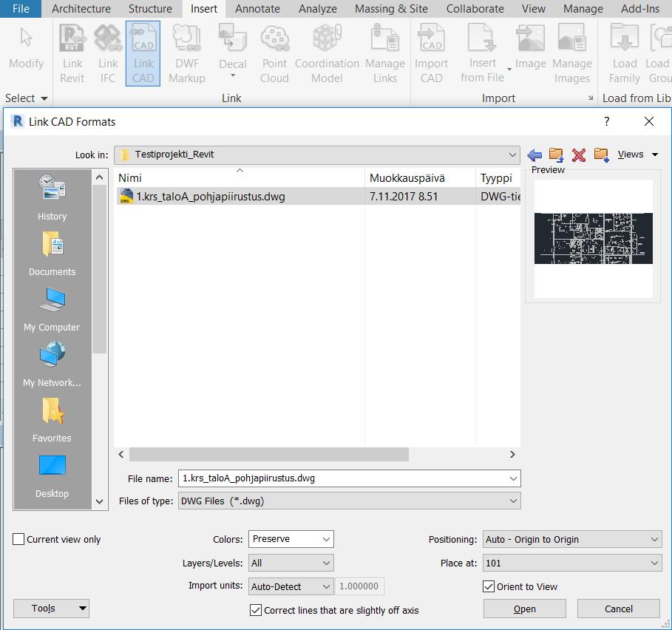Click the DWG preview thumbnail
672x630 pixels.
(x=593, y=238)
